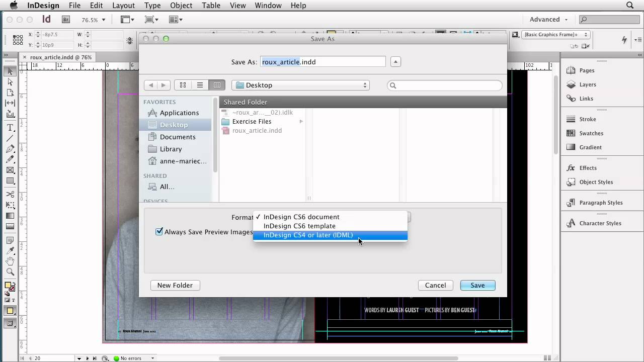Click the Save As filename field
This screenshot has height=362, width=644.
point(323,62)
